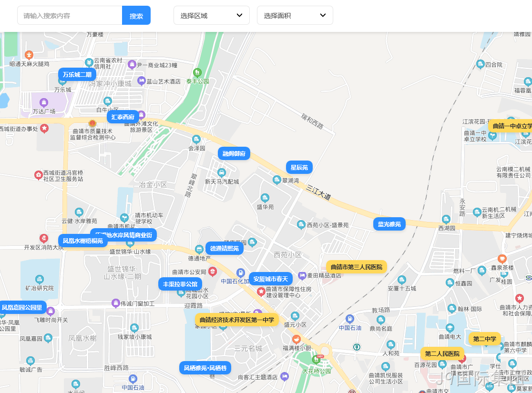Viewport: 532px width, 393px height.
Task: Click the 西苑小区-盛景苑 building icon
Action: point(301,224)
